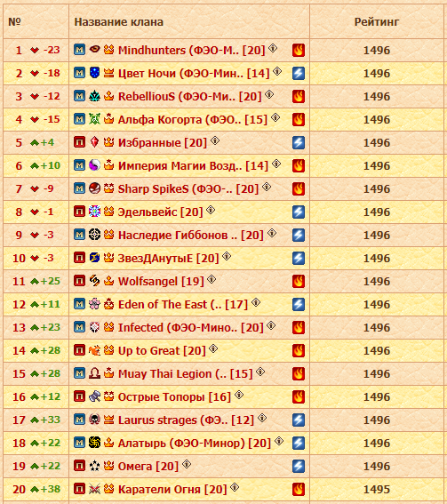Image resolution: width=447 pixels, height=504 pixels.
Task: Click the red crystal emblem of Избранные
Action: point(94,142)
